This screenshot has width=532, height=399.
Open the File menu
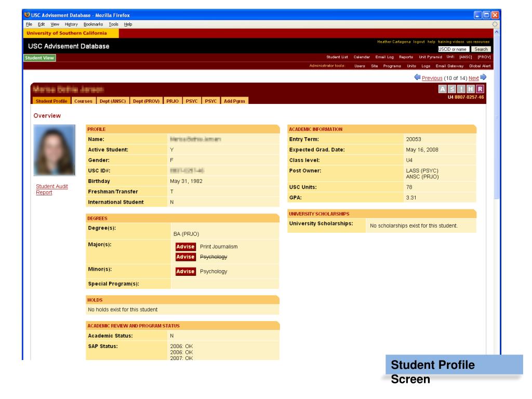[x=29, y=24]
